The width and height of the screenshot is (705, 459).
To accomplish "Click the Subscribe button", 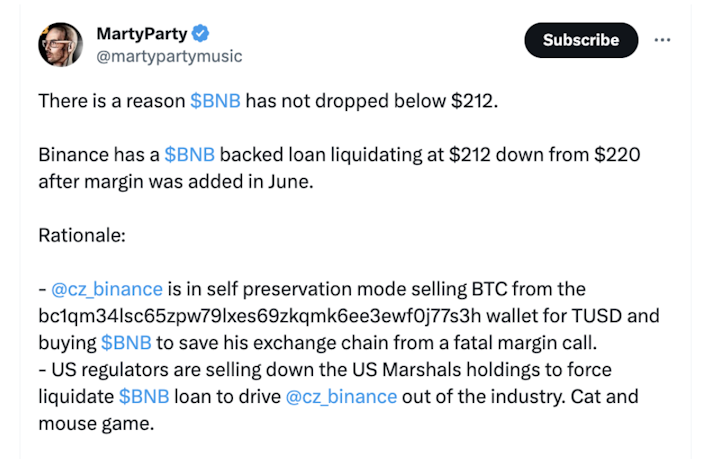I will coord(581,40).
